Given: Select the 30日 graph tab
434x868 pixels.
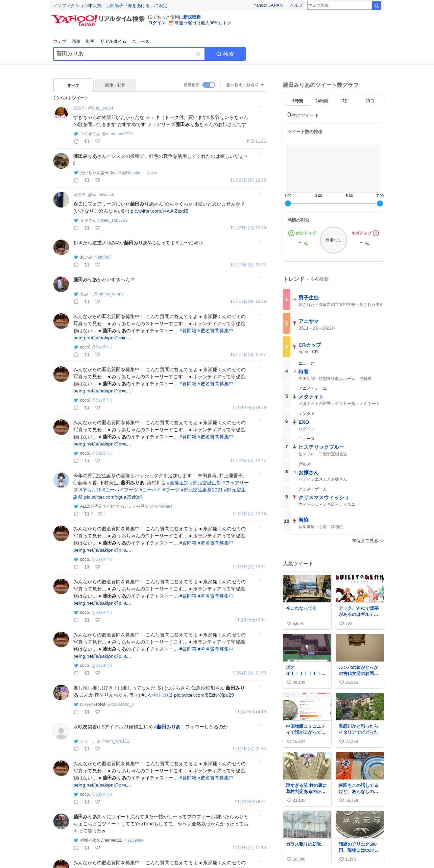Looking at the screenshot, I should tap(370, 101).
